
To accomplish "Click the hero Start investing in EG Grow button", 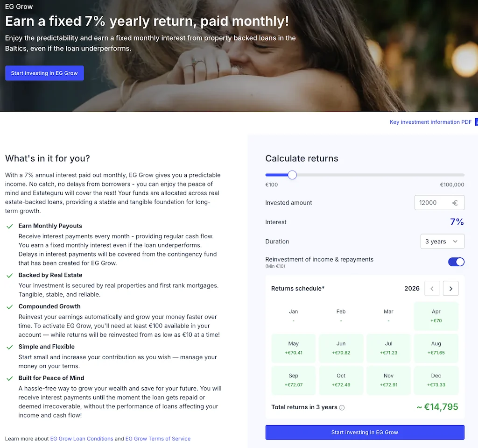I will 44,73.
